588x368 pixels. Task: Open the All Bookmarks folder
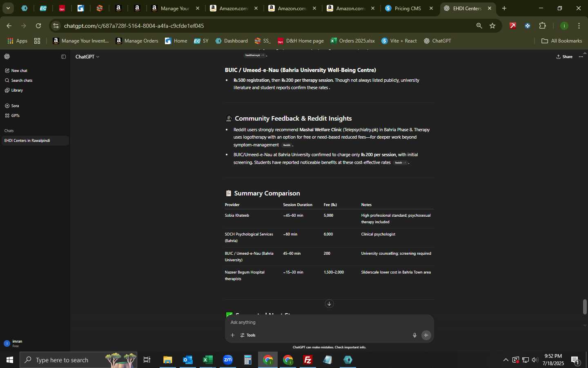(561, 41)
